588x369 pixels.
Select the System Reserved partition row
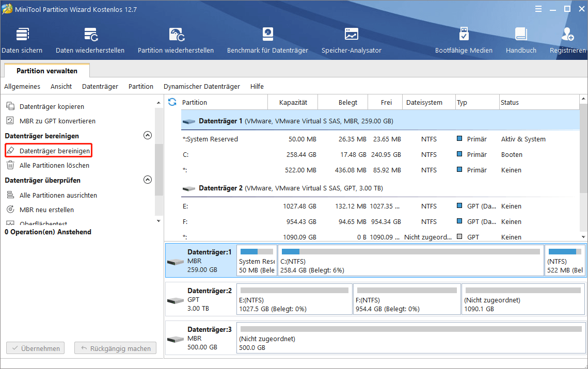[x=380, y=139]
